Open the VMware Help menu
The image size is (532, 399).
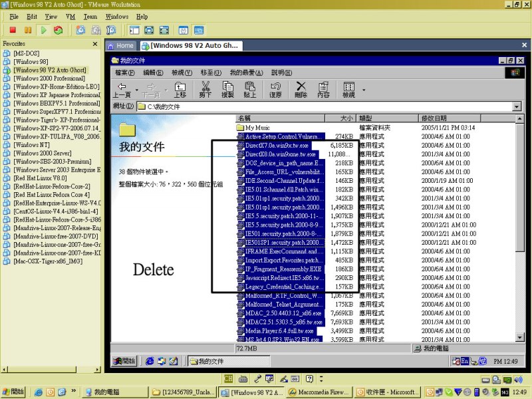click(142, 17)
